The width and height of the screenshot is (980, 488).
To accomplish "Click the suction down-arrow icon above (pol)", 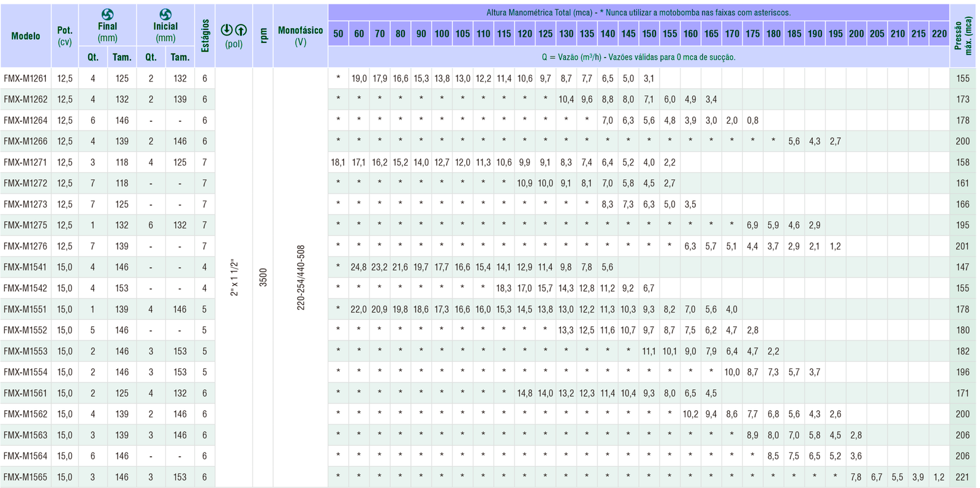I will tap(226, 29).
